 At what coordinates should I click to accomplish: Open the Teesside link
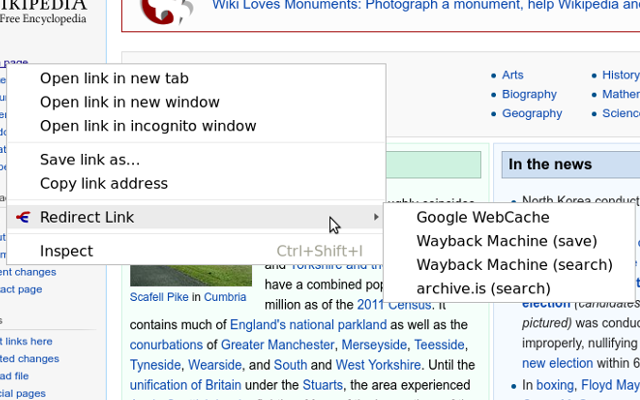click(439, 344)
